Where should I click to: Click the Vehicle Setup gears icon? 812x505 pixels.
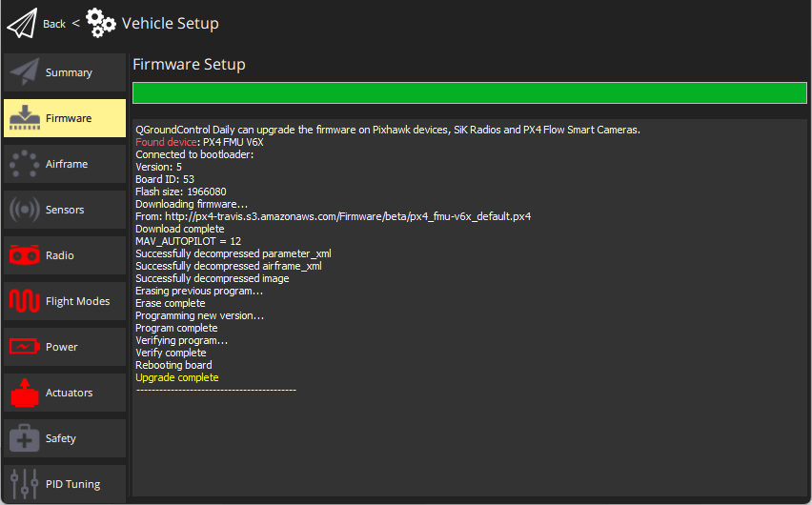tap(101, 23)
